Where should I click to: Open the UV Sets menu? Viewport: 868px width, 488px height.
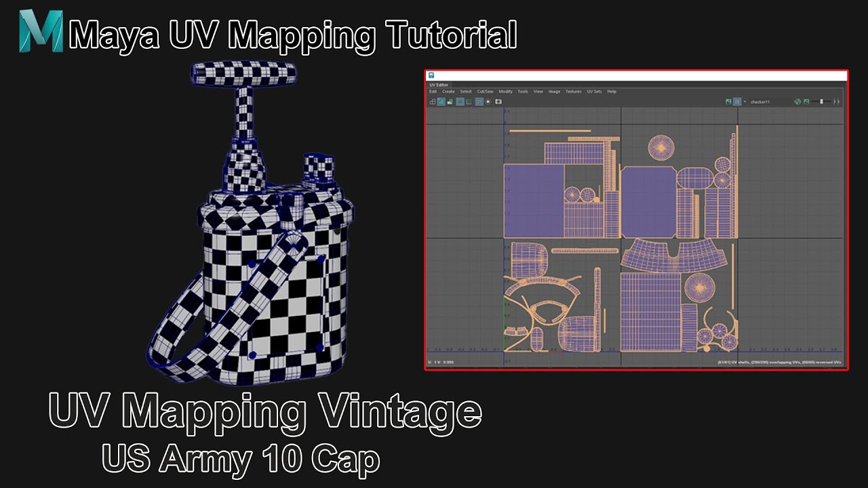click(594, 91)
